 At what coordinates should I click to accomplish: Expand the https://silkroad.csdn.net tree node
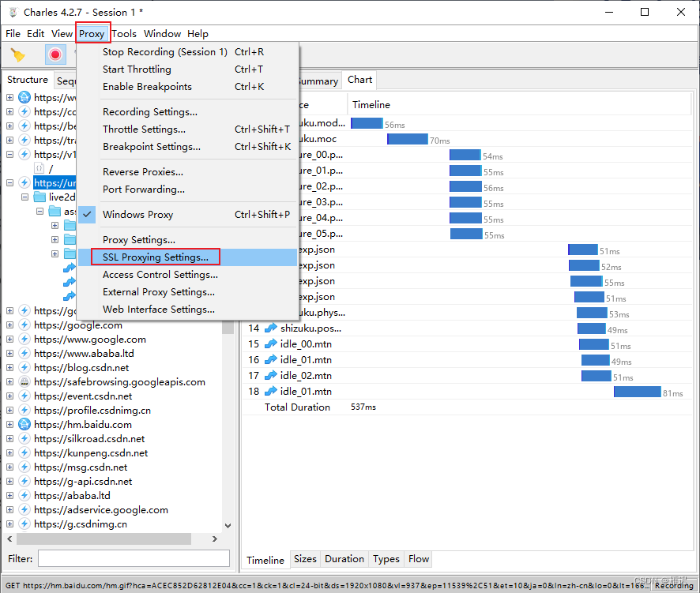(9, 438)
